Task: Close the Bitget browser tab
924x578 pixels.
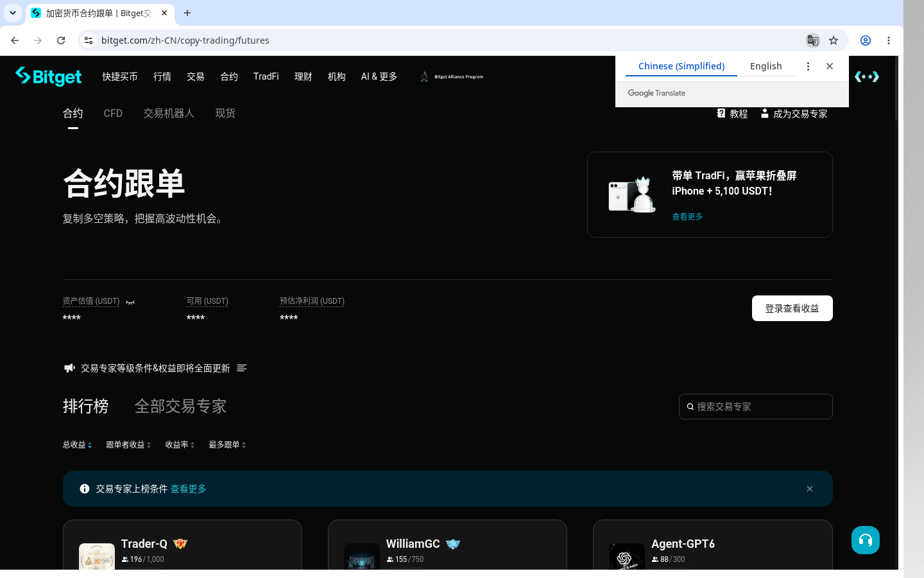Action: (x=164, y=13)
